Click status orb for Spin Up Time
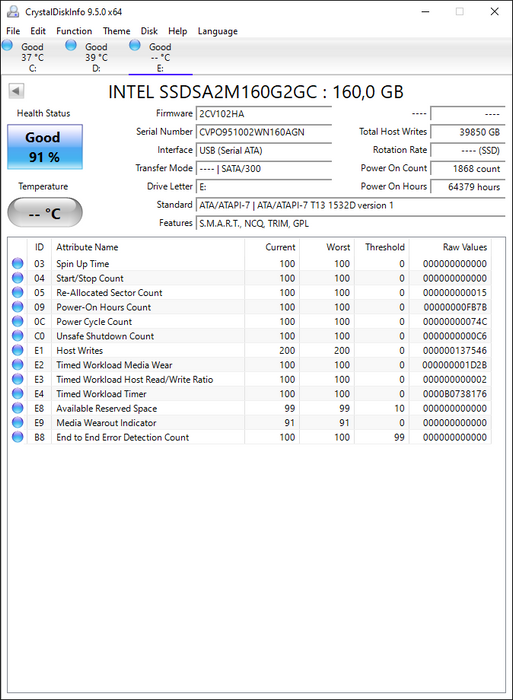 17,263
